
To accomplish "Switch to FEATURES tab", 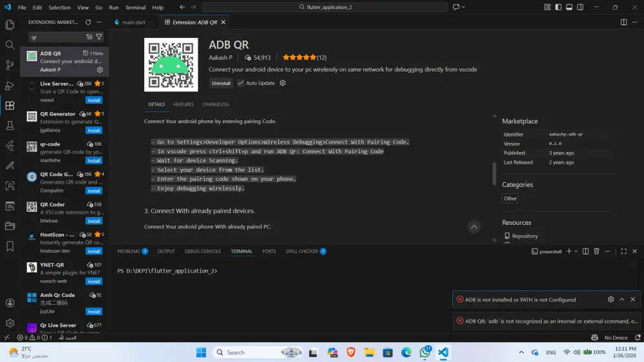I will [x=183, y=104].
